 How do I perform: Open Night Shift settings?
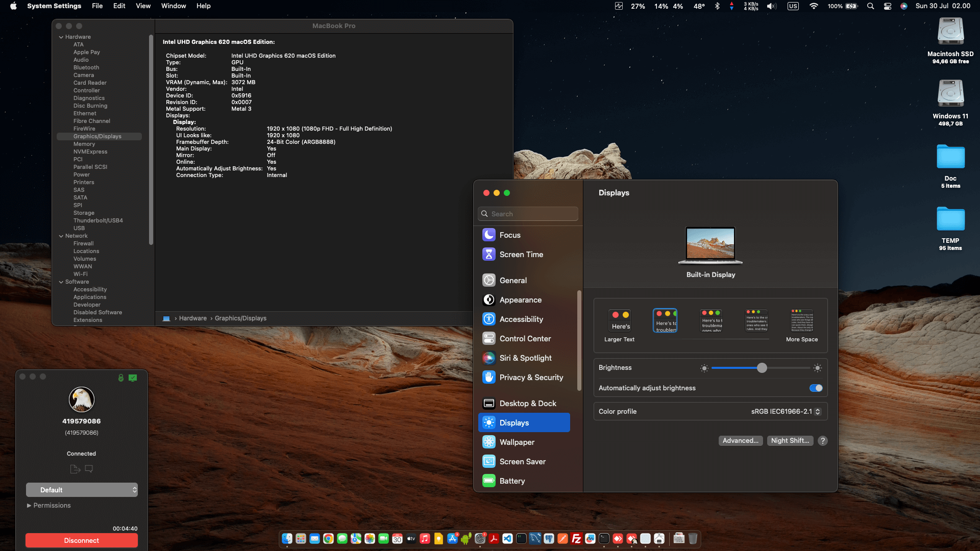(x=790, y=440)
